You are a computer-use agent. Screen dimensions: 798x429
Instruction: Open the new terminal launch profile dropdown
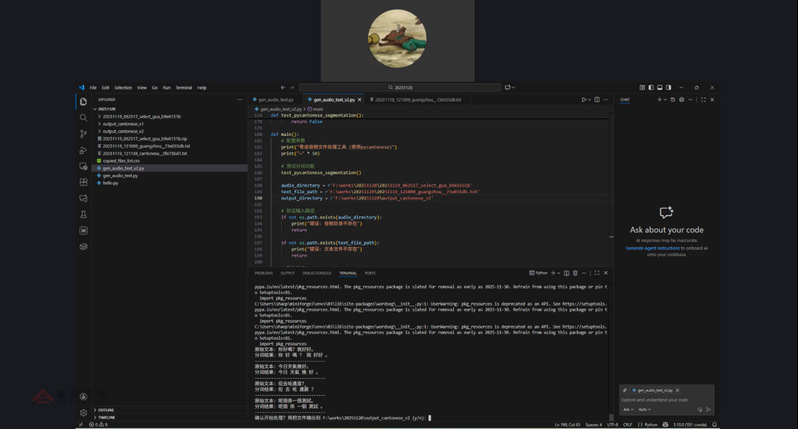click(x=559, y=273)
